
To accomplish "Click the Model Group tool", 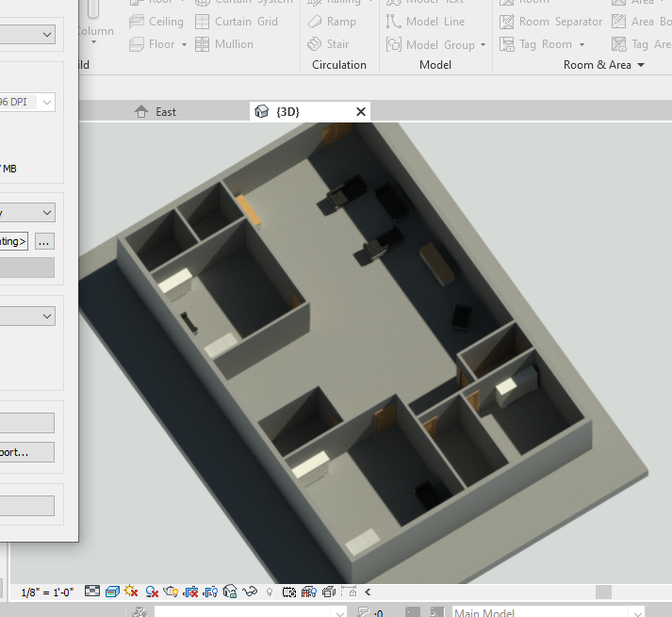I will click(x=431, y=44).
